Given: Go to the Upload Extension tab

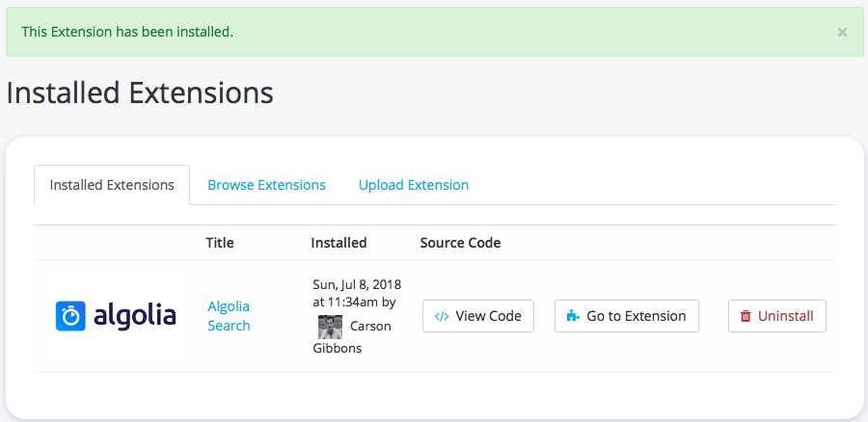Looking at the screenshot, I should (x=414, y=185).
